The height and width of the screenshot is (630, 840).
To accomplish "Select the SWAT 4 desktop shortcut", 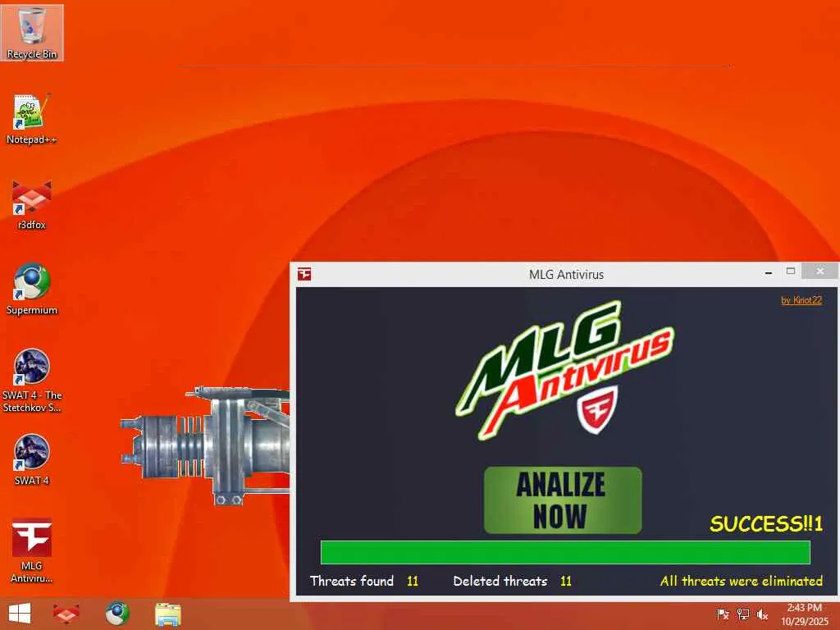I will coord(32,459).
